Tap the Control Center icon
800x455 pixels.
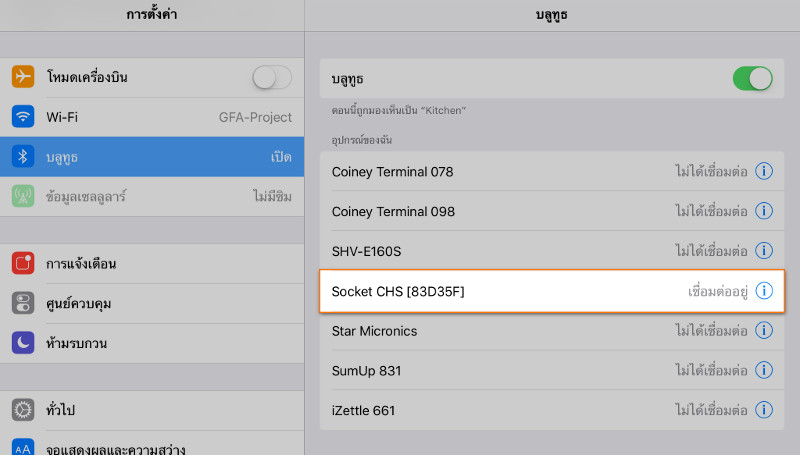pos(23,304)
